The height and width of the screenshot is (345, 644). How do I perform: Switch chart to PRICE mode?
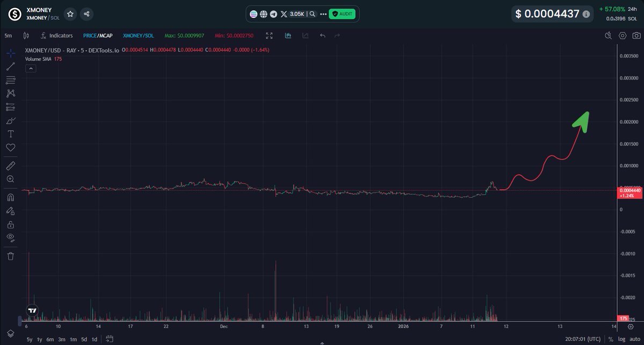click(90, 35)
